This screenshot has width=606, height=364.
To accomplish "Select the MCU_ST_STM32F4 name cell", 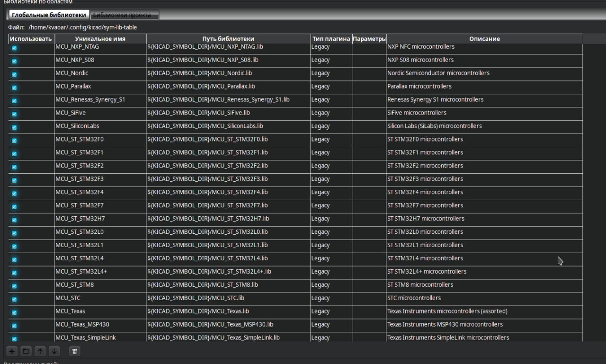I will pyautogui.click(x=100, y=193).
